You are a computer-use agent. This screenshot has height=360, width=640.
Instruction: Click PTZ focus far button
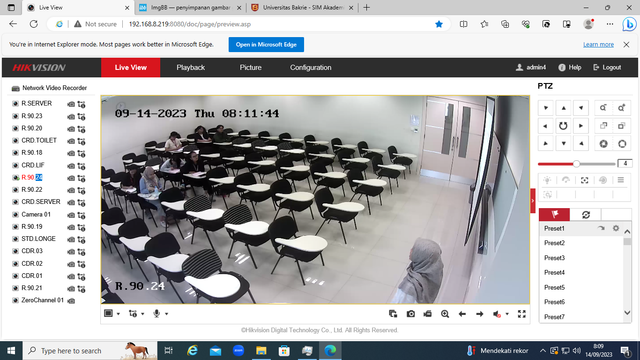[622, 126]
